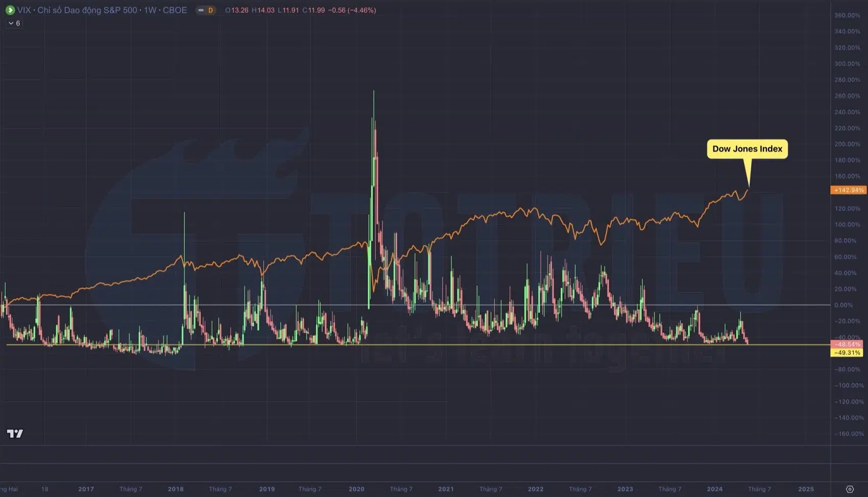Toggle the D adjustment switch off
868x497 pixels.
pos(202,10)
